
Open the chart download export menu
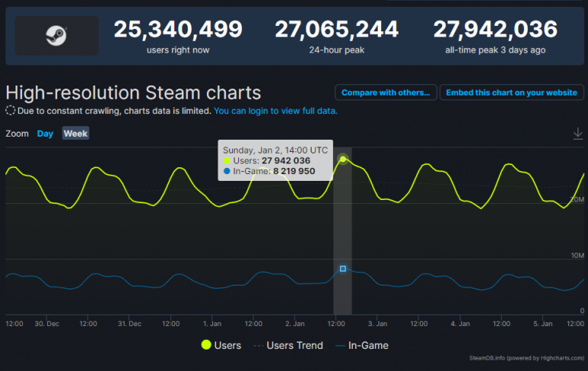[x=577, y=134]
